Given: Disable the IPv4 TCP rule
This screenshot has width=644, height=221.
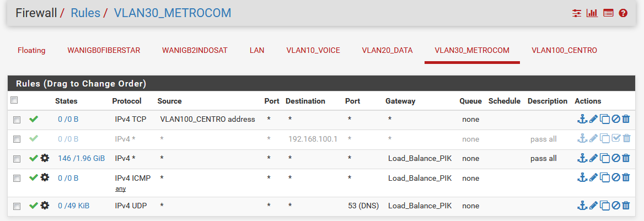Looking at the screenshot, I should (615, 119).
